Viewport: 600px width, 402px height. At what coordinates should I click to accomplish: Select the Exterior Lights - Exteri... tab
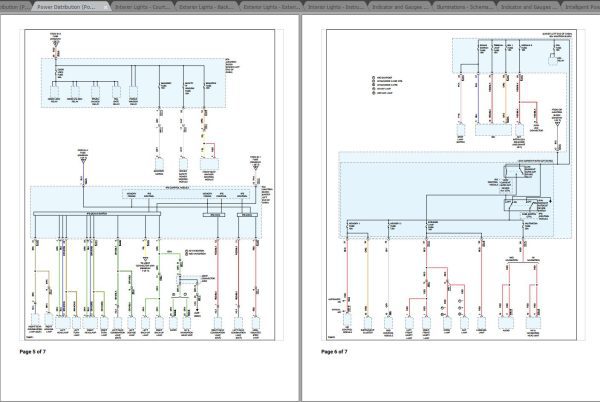(x=272, y=7)
